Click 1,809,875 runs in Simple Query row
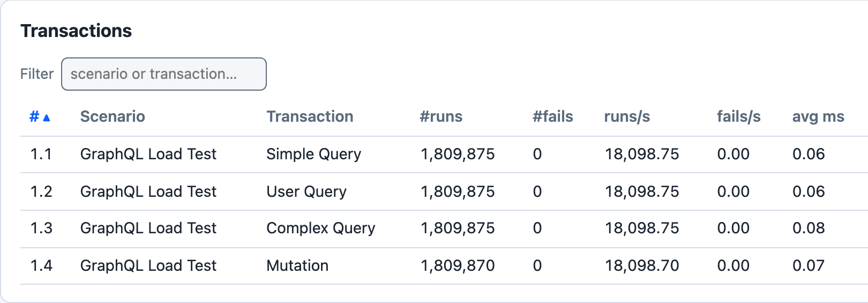This screenshot has width=868, height=303. (x=458, y=154)
